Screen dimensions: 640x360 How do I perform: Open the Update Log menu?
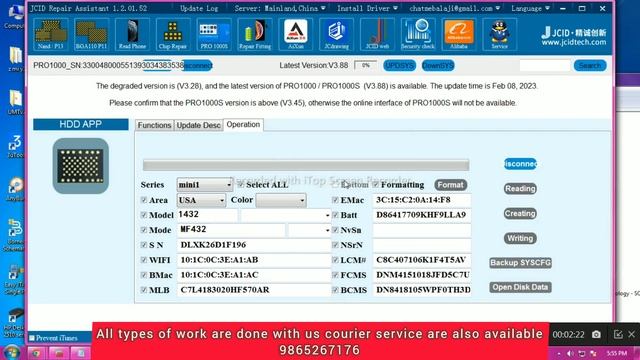click(199, 8)
